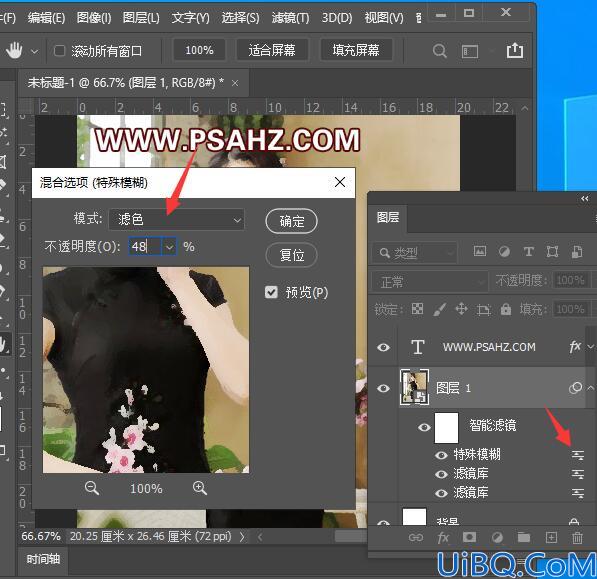The image size is (597, 579).
Task: Click the opacity value field 48
Action: [145, 247]
